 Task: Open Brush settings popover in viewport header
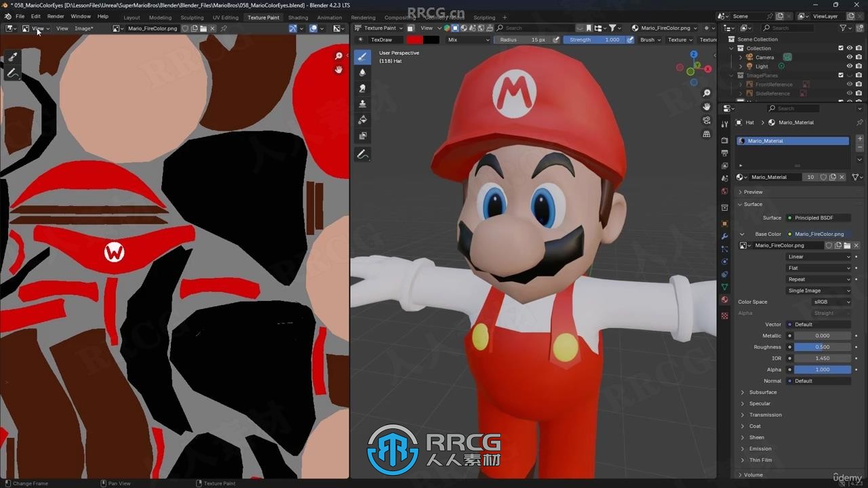coord(650,40)
